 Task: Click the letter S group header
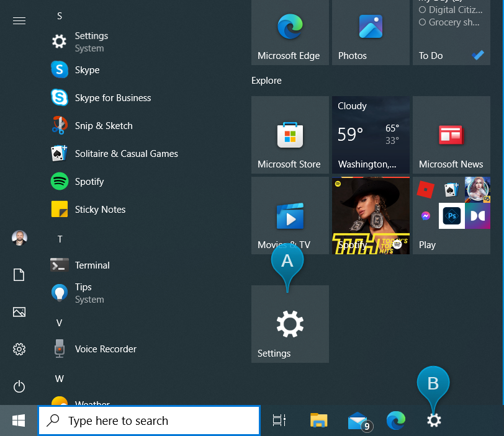pyautogui.click(x=60, y=16)
